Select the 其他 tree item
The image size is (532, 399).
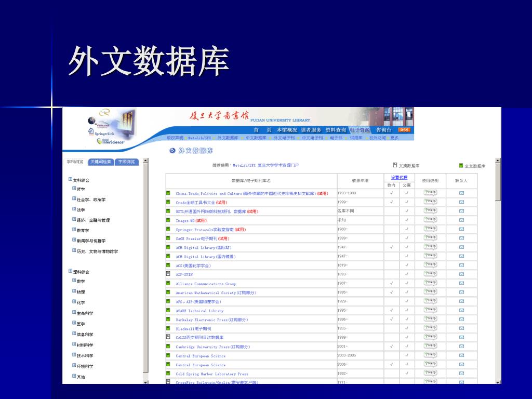81,377
